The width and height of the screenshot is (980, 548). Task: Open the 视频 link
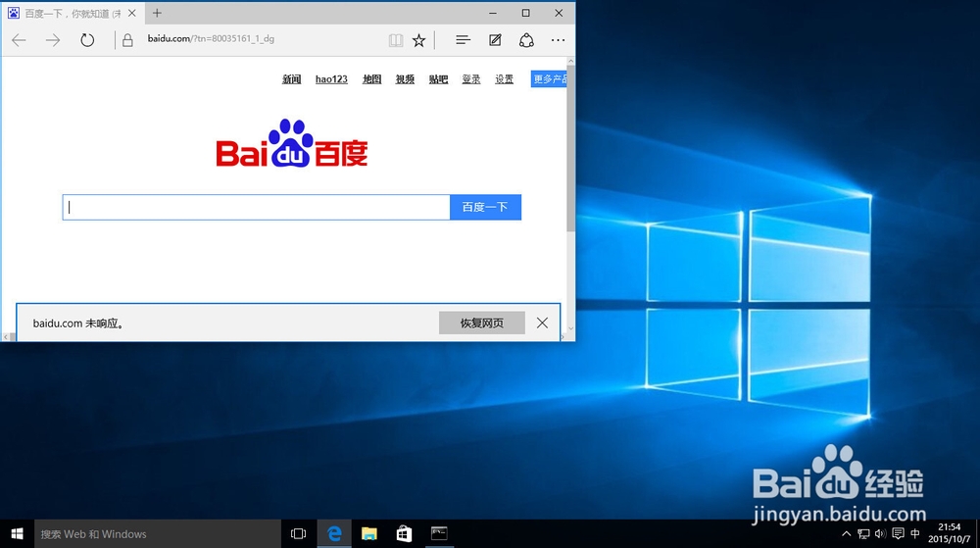tap(405, 79)
